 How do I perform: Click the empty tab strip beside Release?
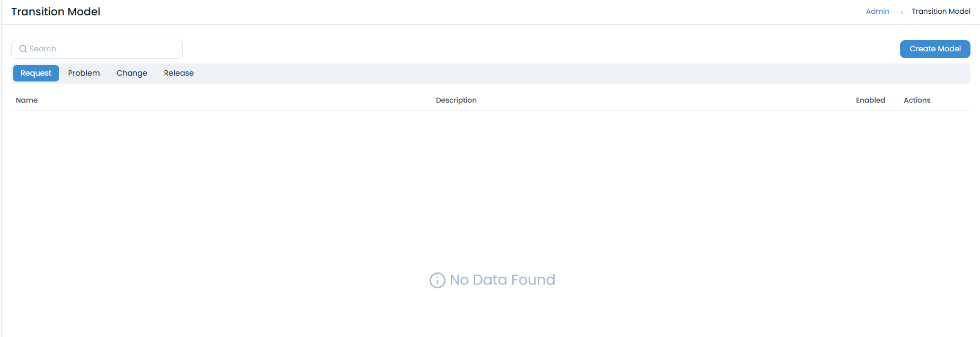point(530,73)
